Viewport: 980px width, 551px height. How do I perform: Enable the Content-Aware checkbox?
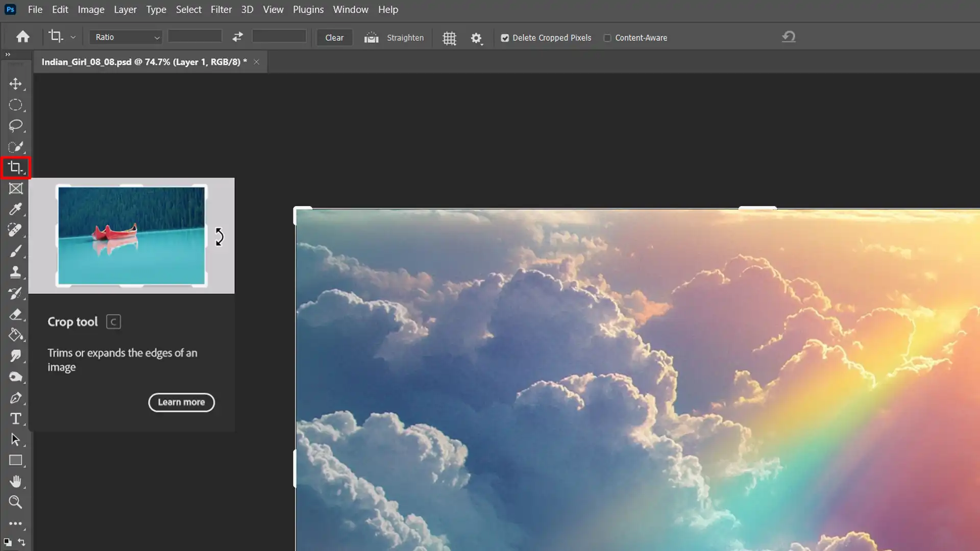pyautogui.click(x=607, y=38)
